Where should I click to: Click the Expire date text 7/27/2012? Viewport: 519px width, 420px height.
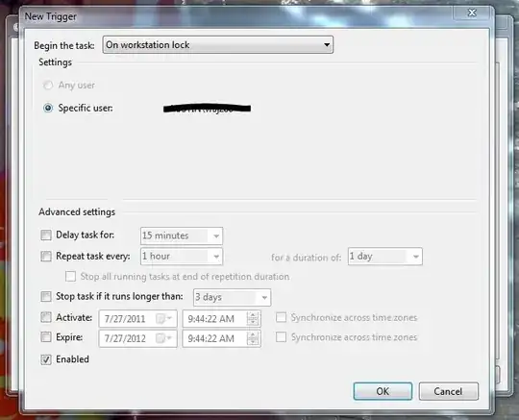pyautogui.click(x=125, y=338)
